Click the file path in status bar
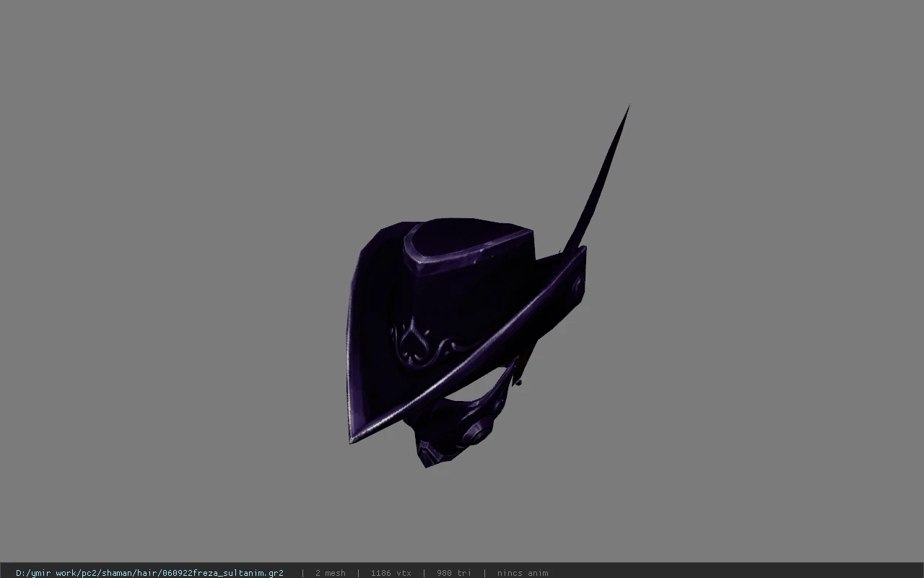 tap(149, 573)
